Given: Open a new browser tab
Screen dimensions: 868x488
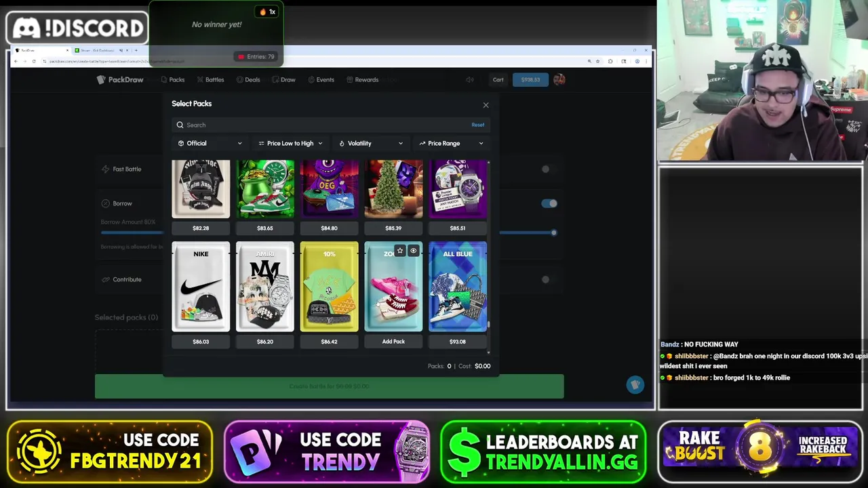Looking at the screenshot, I should tap(136, 50).
